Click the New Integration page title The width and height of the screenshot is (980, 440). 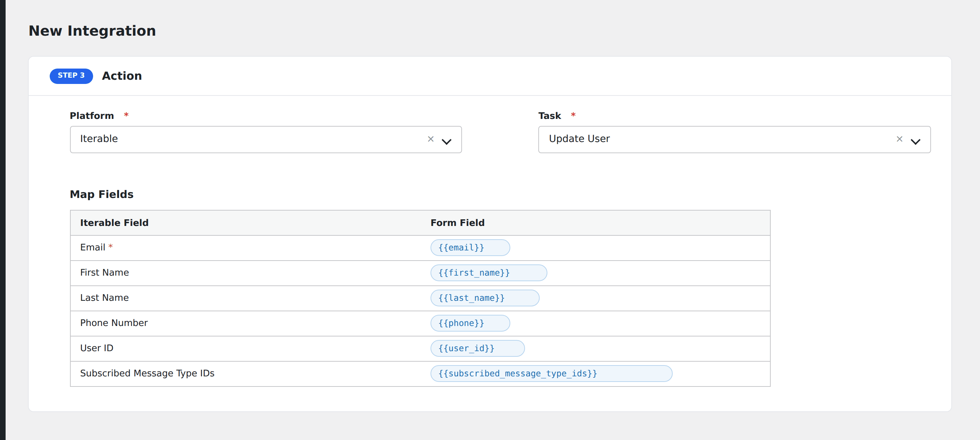click(92, 31)
